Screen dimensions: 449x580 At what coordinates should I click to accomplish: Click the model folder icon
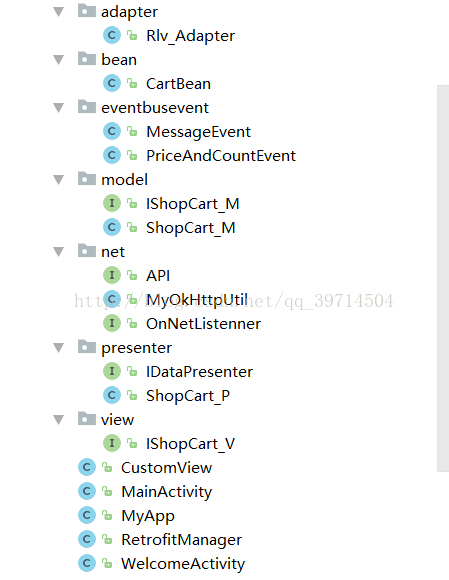point(87,179)
